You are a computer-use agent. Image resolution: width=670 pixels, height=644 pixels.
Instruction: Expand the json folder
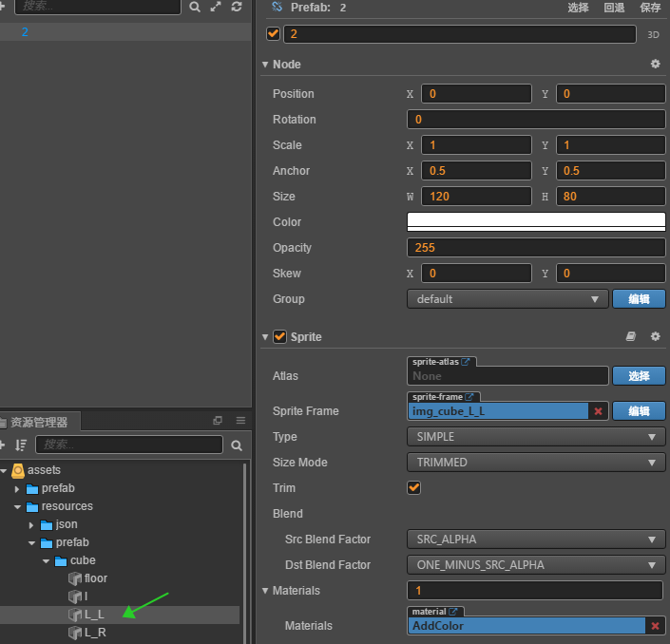[30, 525]
